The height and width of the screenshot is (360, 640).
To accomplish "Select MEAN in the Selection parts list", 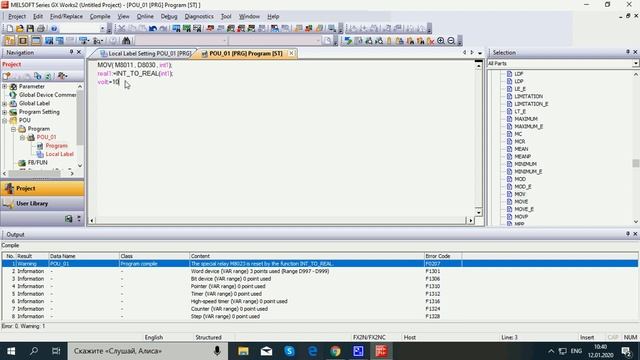I will [521, 149].
